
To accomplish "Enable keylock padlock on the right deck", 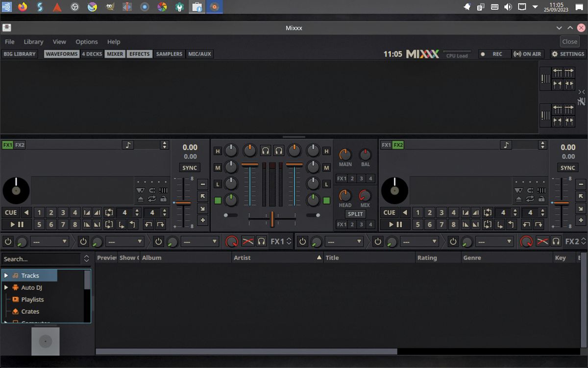I will pyautogui.click(x=541, y=199).
